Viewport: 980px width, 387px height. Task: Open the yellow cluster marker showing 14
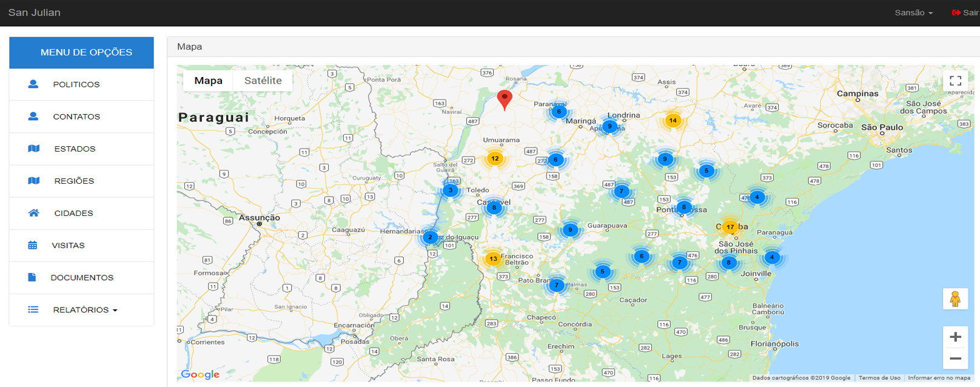[673, 120]
